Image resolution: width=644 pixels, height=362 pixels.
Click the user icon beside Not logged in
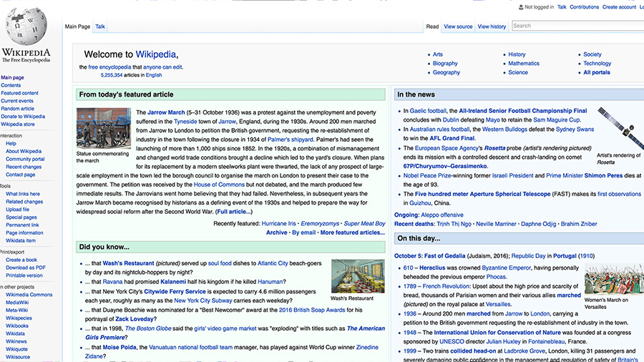coord(521,7)
